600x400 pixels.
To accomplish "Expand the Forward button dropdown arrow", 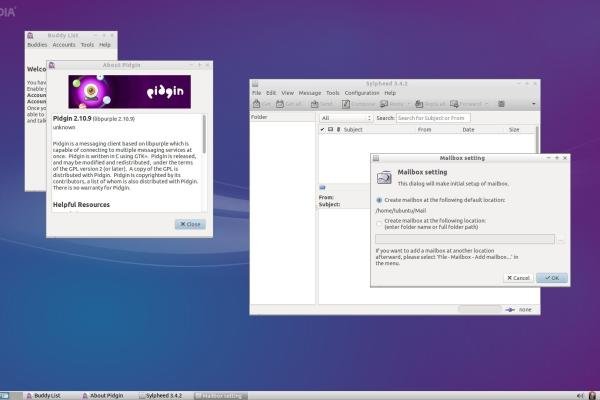I will tap(486, 104).
